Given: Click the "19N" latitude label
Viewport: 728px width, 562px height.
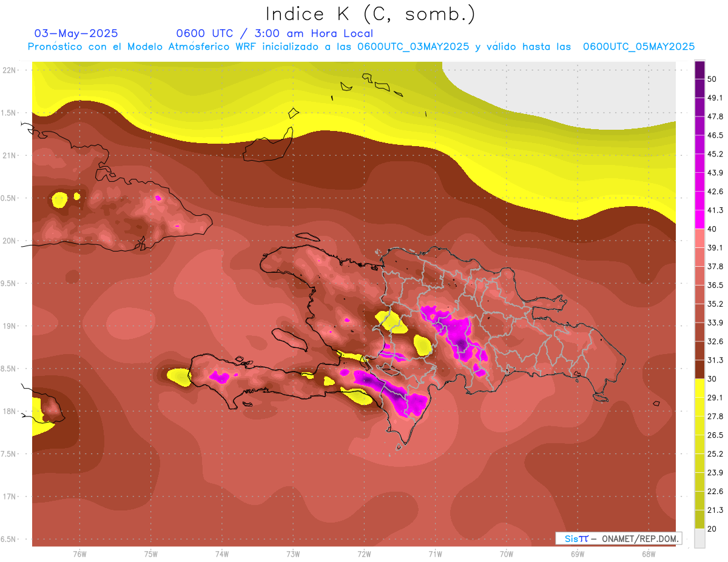Looking at the screenshot, I should point(10,326).
